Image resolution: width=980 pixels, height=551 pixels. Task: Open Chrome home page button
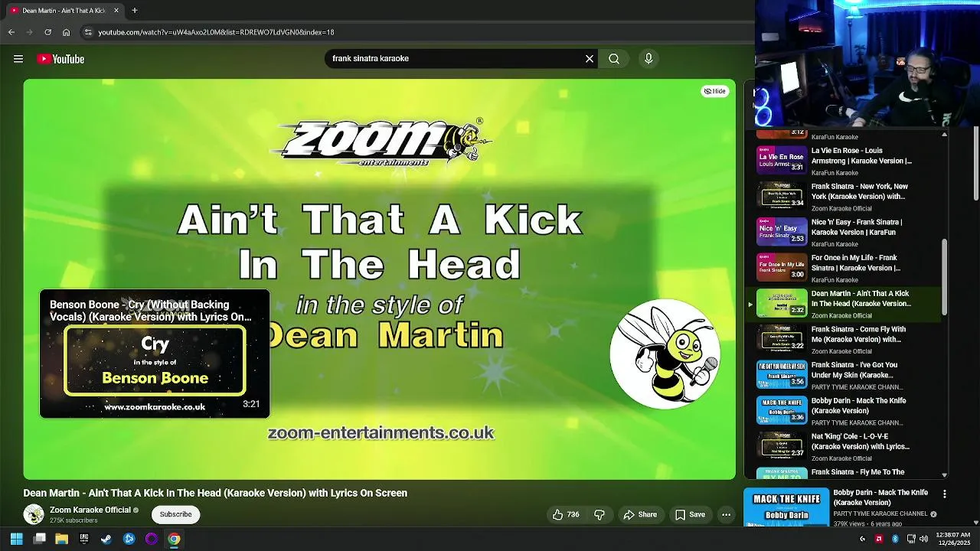[66, 32]
